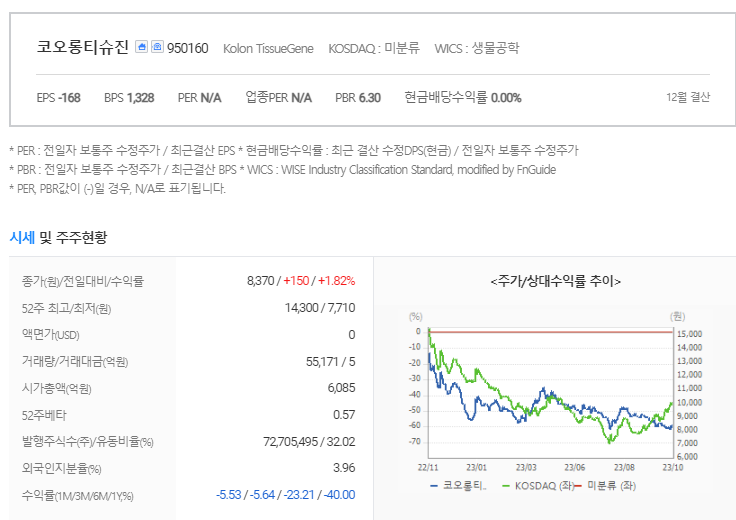The image size is (736, 520).
Task: Click the 액면가(USD) row label
Action: (x=51, y=335)
